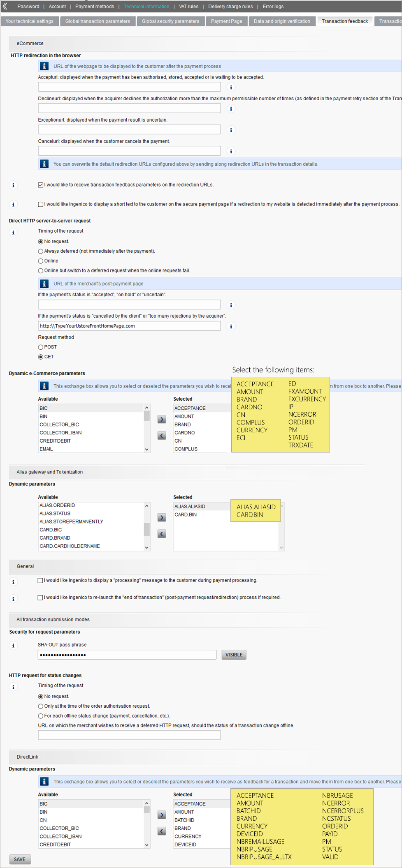
Task: Open the Password menu item
Action: click(x=28, y=7)
